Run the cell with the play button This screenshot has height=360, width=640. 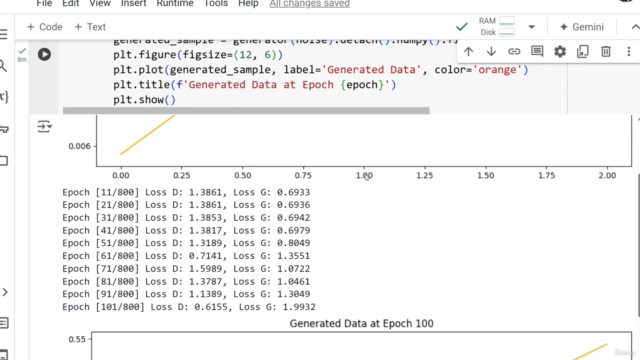click(44, 54)
